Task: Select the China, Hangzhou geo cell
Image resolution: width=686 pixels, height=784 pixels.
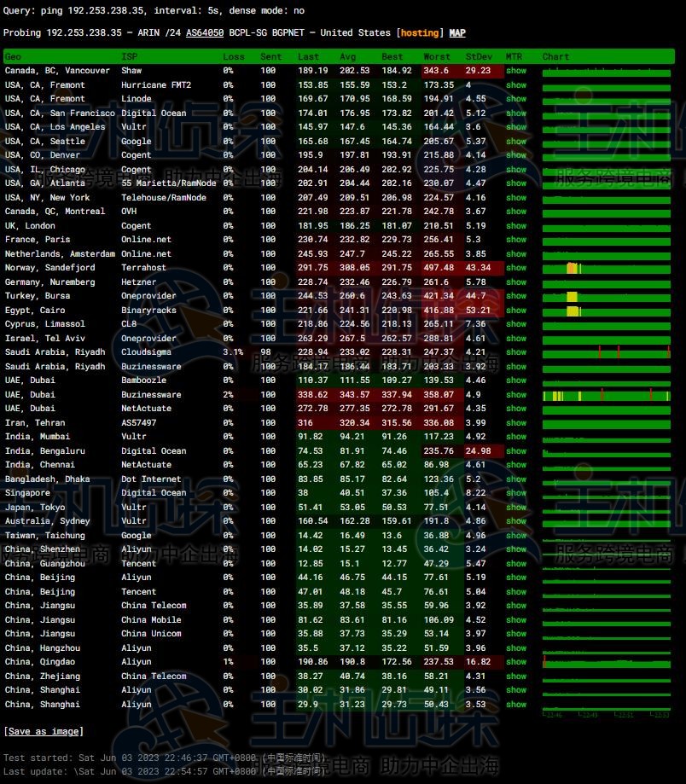Action: tap(43, 648)
